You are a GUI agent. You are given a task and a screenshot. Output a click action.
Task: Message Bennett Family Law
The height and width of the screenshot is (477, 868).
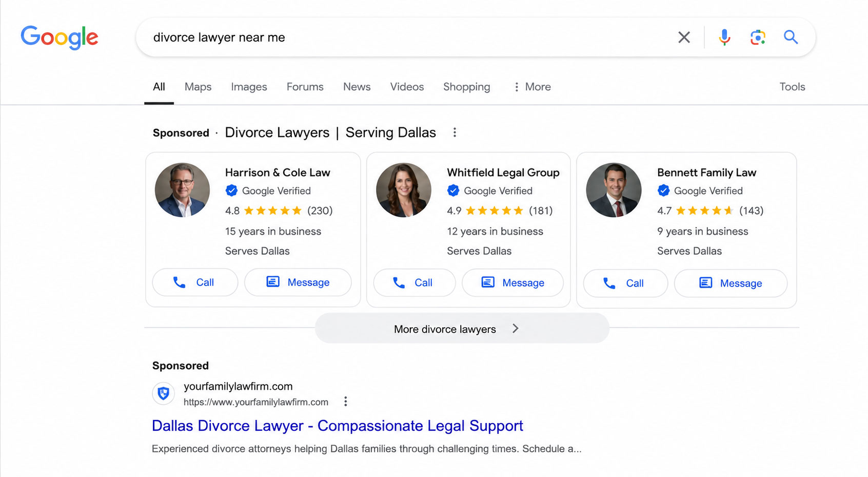click(x=731, y=283)
